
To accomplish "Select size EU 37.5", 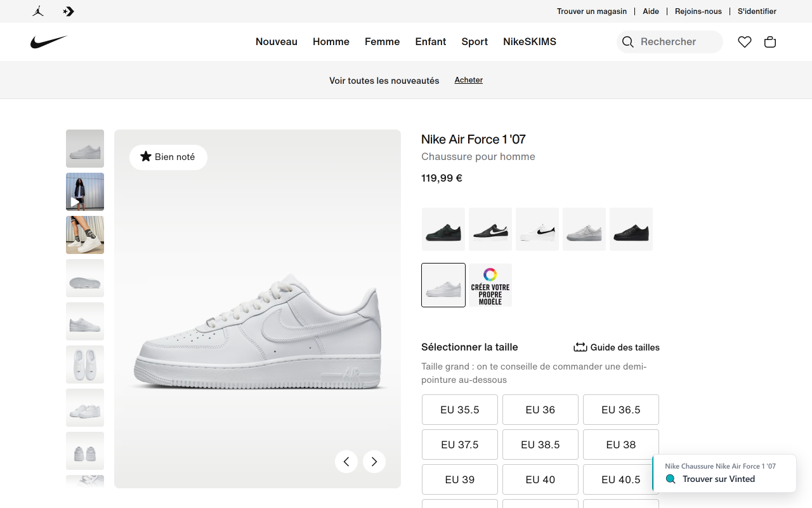I will (x=460, y=444).
